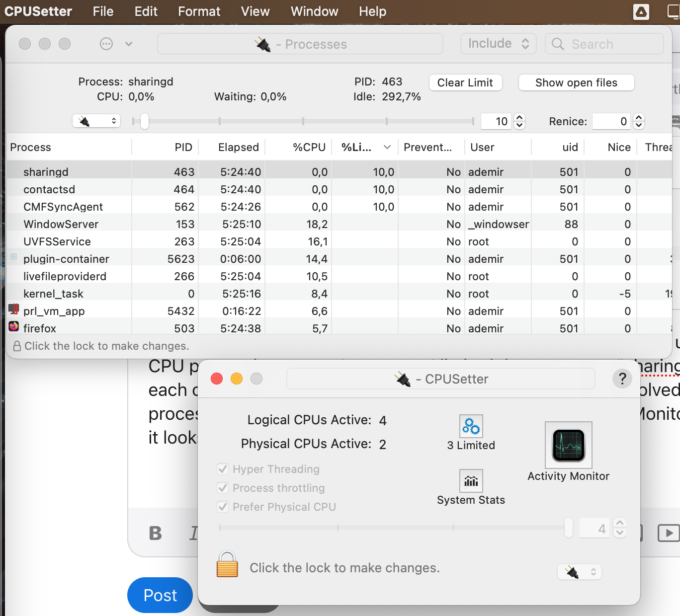Click the plug icon in Processes title bar
Viewport: 680px width, 616px height.
(x=263, y=44)
